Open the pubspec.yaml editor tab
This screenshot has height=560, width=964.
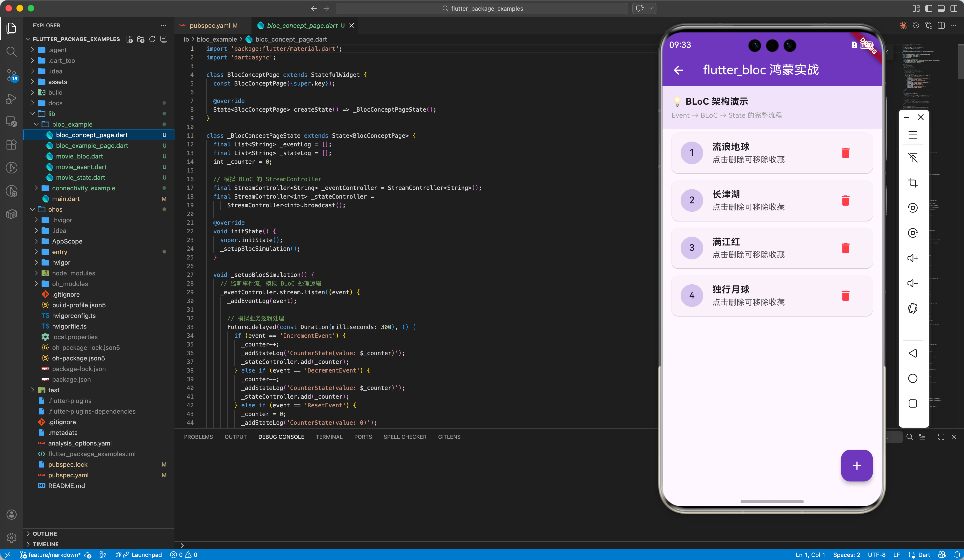click(x=210, y=26)
